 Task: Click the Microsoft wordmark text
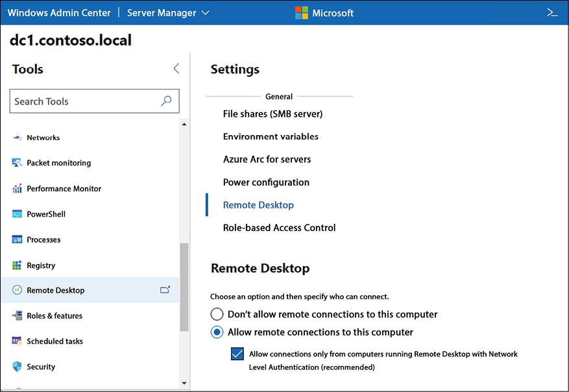tap(333, 13)
